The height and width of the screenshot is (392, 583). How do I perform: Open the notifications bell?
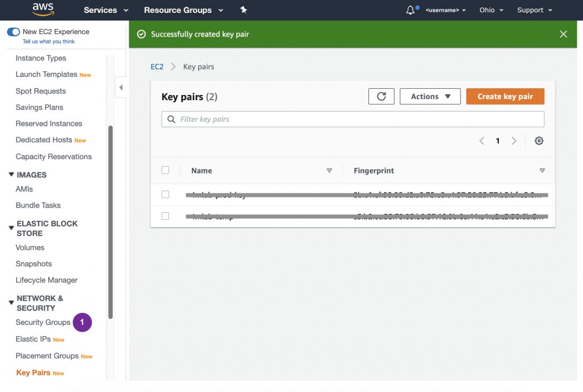click(410, 10)
